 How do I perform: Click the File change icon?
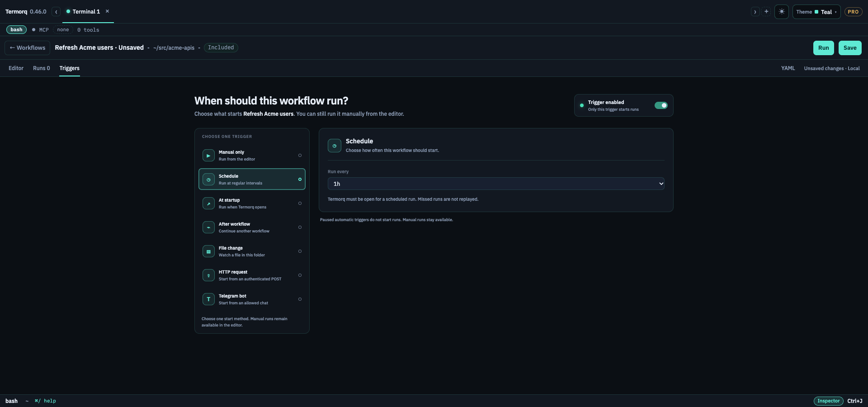click(x=208, y=251)
